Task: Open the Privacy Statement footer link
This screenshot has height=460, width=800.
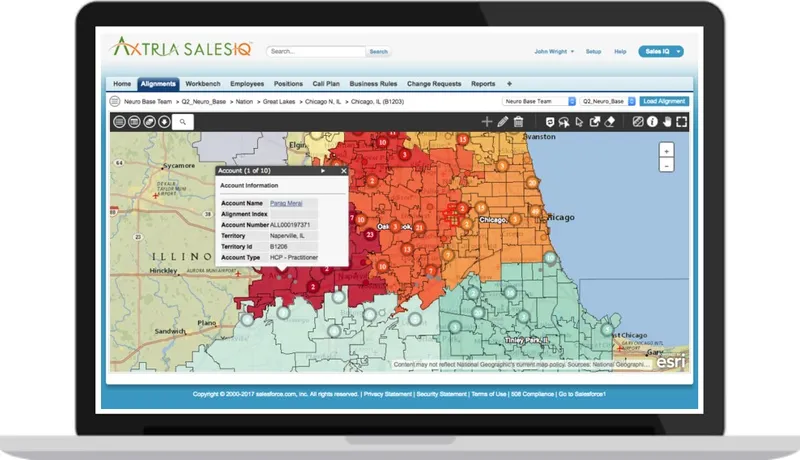Action: coord(388,394)
